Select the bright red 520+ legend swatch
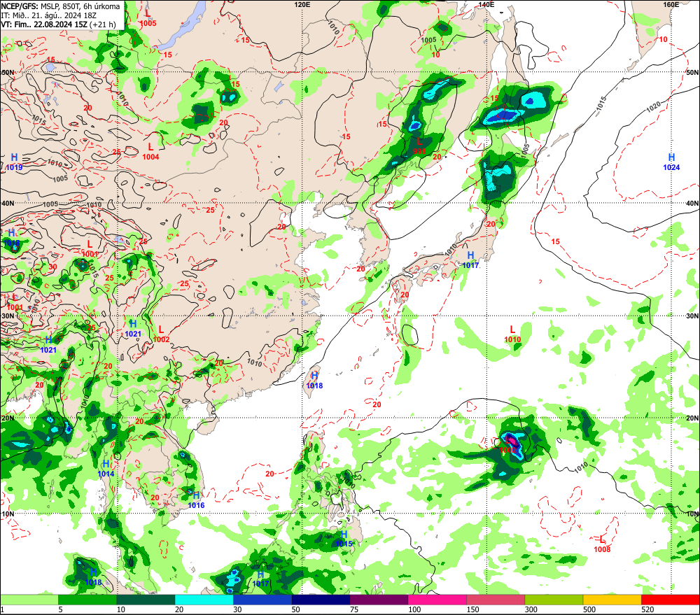 click(671, 600)
